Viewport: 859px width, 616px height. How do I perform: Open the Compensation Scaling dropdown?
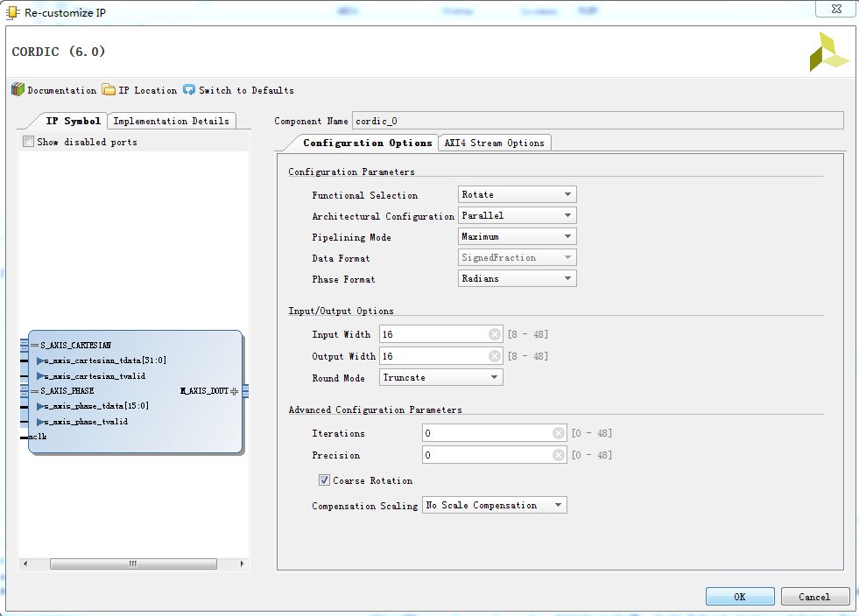point(494,505)
